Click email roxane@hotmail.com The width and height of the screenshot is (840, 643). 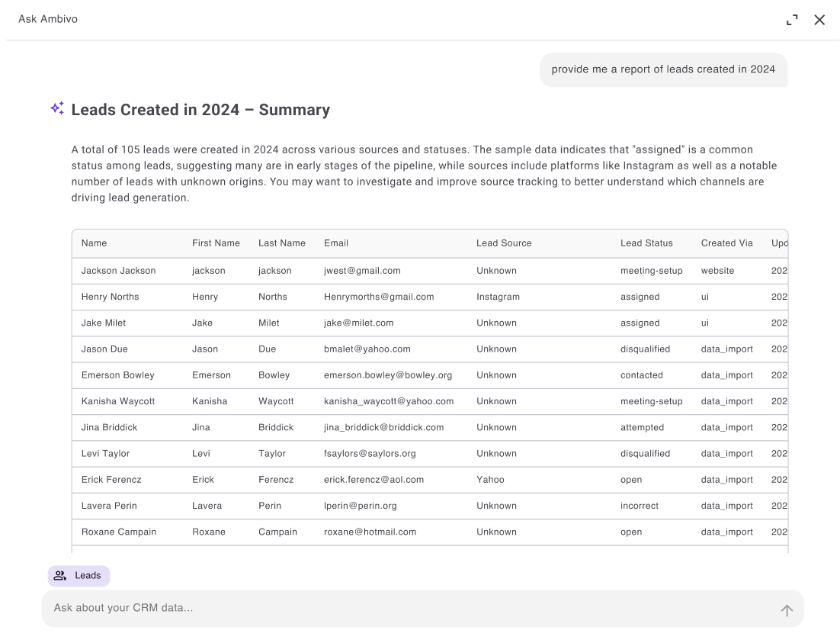coord(370,532)
